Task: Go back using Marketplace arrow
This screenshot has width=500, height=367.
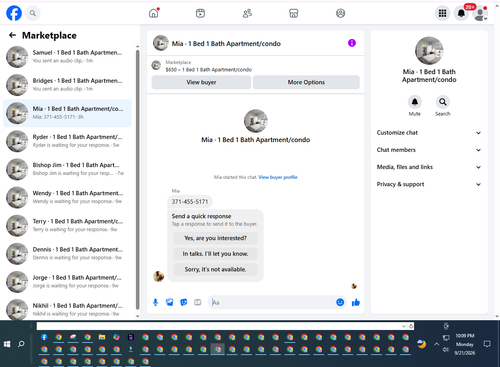Action: point(13,35)
